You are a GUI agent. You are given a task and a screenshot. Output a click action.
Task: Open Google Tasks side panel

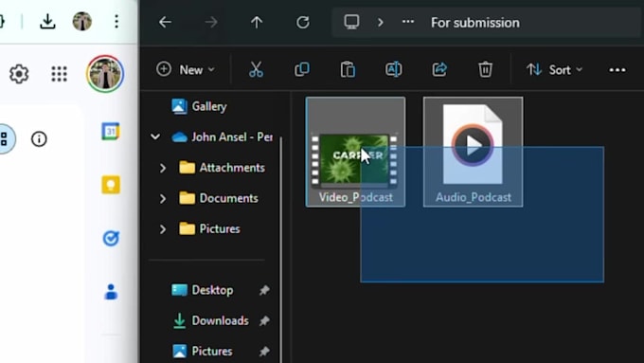click(x=111, y=238)
